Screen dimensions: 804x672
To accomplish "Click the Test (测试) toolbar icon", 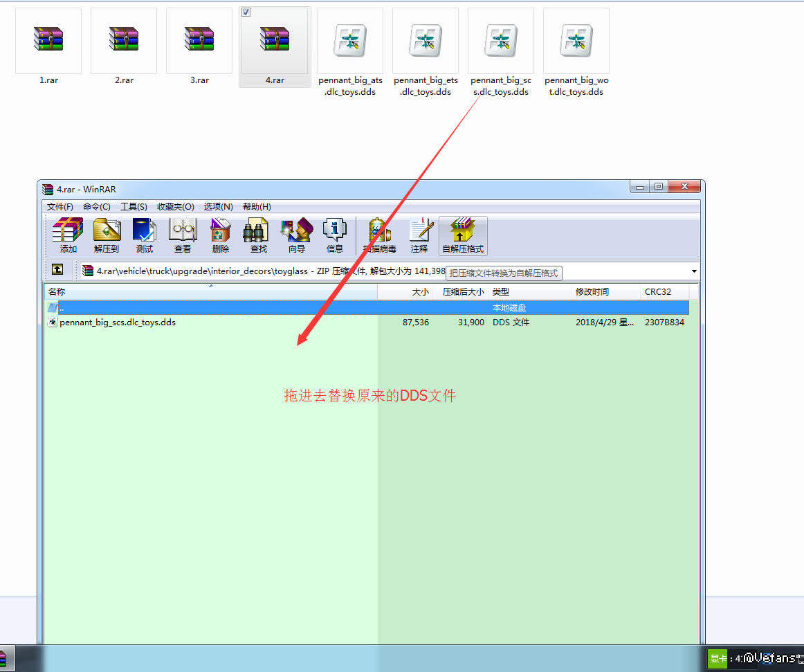I will coord(145,236).
